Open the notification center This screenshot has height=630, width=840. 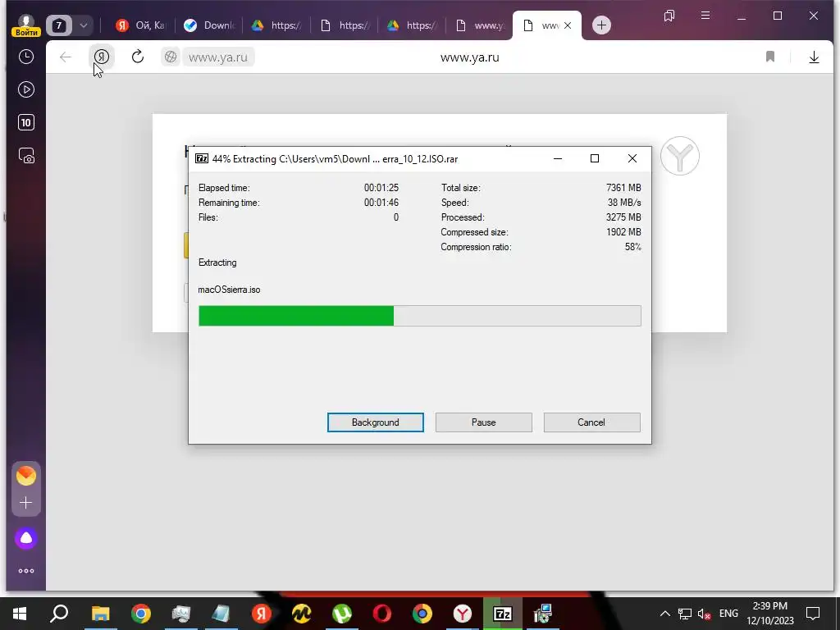click(x=813, y=614)
